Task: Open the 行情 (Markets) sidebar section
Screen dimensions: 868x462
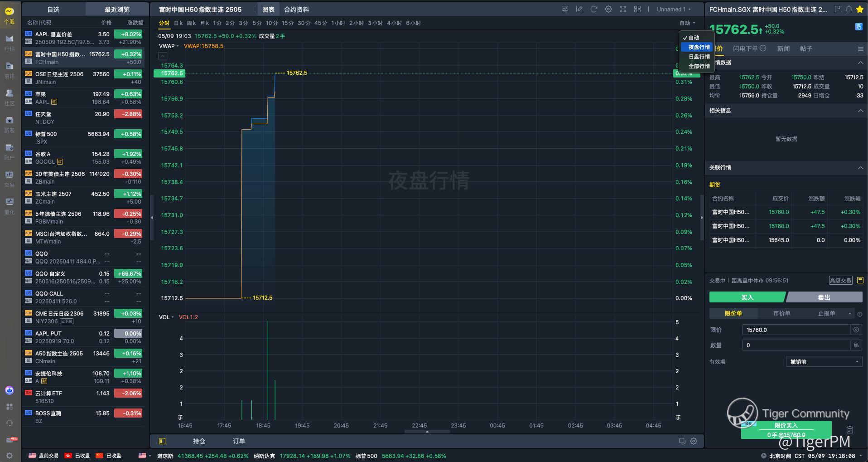Action: (x=9, y=43)
